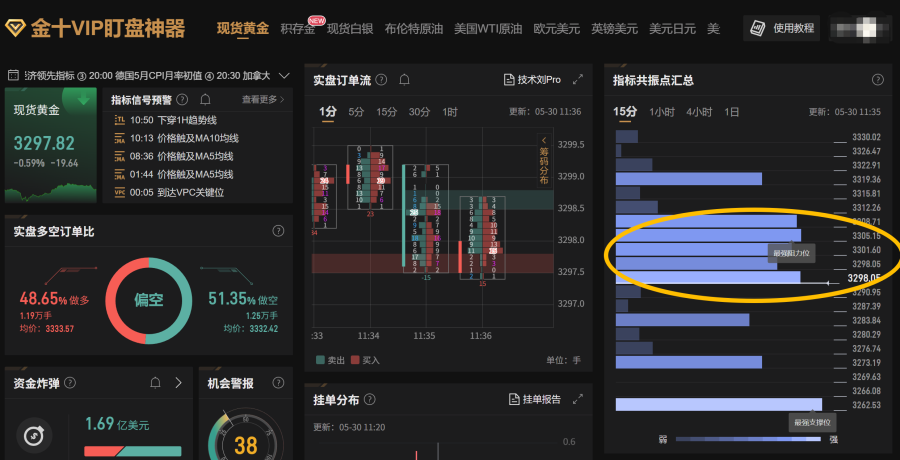Viewport: 900px width, 460px height.
Task: Open the 挂单报告 link
Action: [x=535, y=399]
